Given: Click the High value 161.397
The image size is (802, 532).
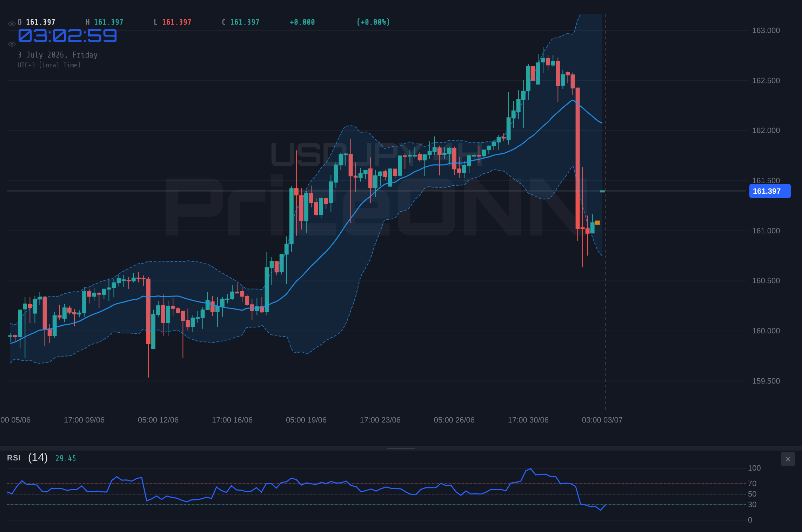Looking at the screenshot, I should (108, 22).
